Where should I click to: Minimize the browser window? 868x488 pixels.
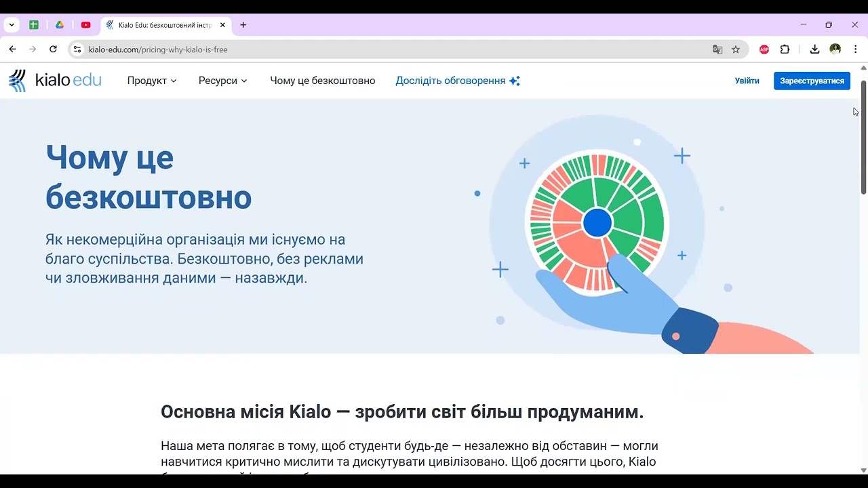click(804, 25)
